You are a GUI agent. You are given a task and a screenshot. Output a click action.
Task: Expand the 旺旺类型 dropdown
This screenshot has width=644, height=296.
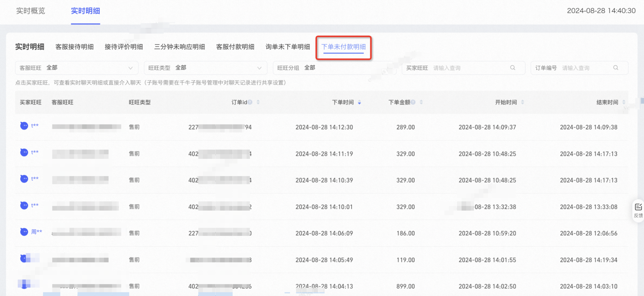[x=206, y=68]
